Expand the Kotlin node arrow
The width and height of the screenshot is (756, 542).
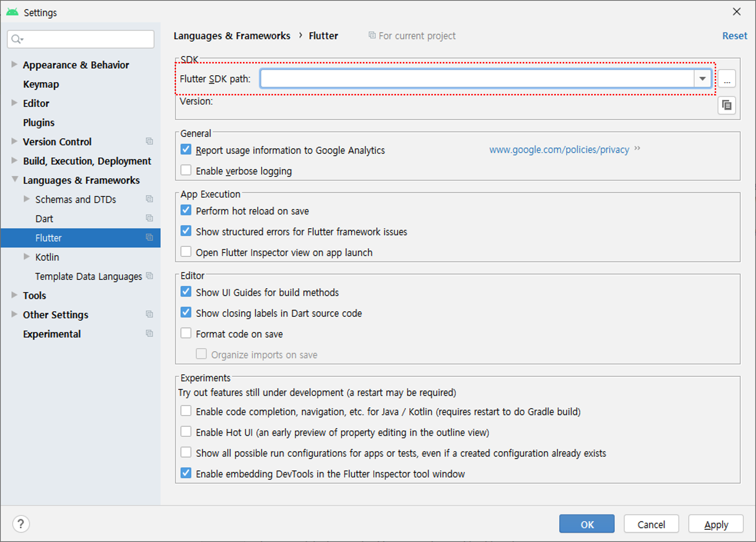(x=27, y=256)
